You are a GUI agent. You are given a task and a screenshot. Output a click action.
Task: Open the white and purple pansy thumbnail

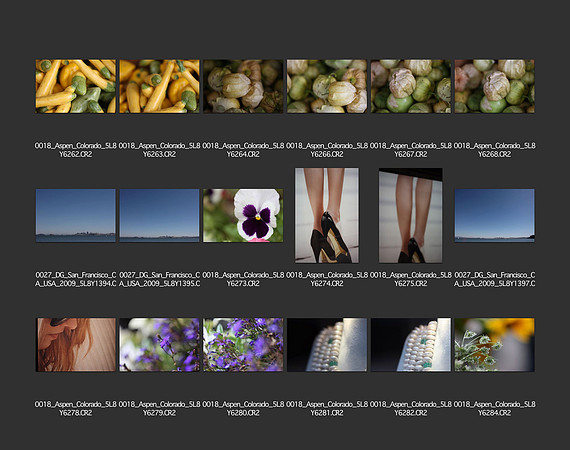click(x=243, y=216)
